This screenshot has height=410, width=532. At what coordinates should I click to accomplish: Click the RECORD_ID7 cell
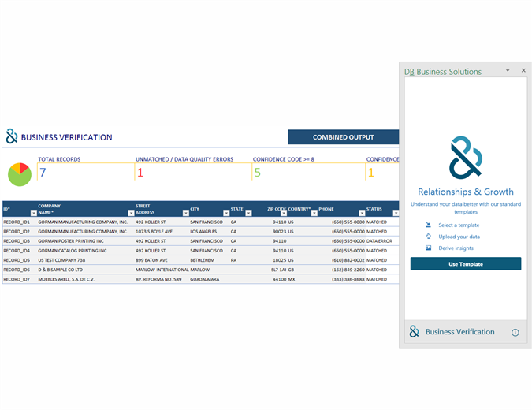click(17, 279)
